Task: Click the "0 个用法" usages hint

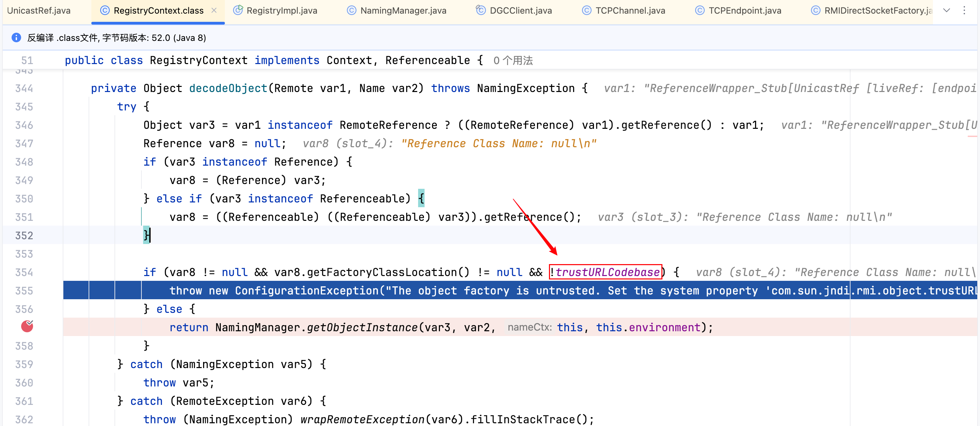Action: pos(513,60)
